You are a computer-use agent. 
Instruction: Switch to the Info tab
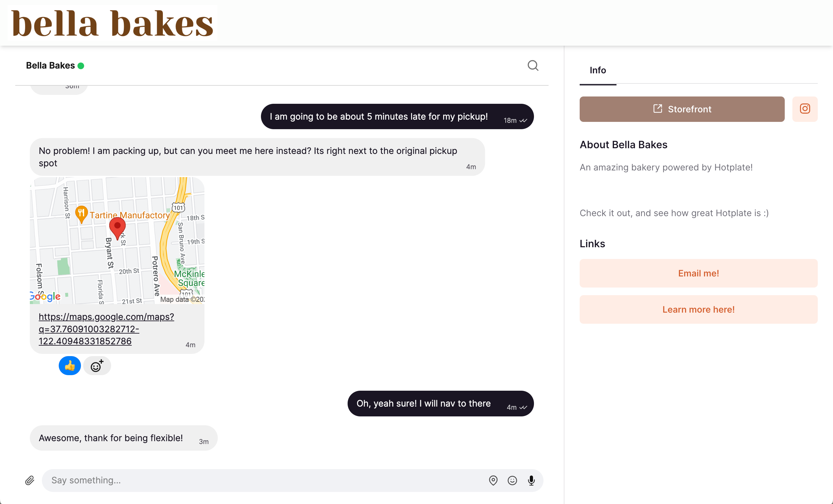tap(597, 70)
